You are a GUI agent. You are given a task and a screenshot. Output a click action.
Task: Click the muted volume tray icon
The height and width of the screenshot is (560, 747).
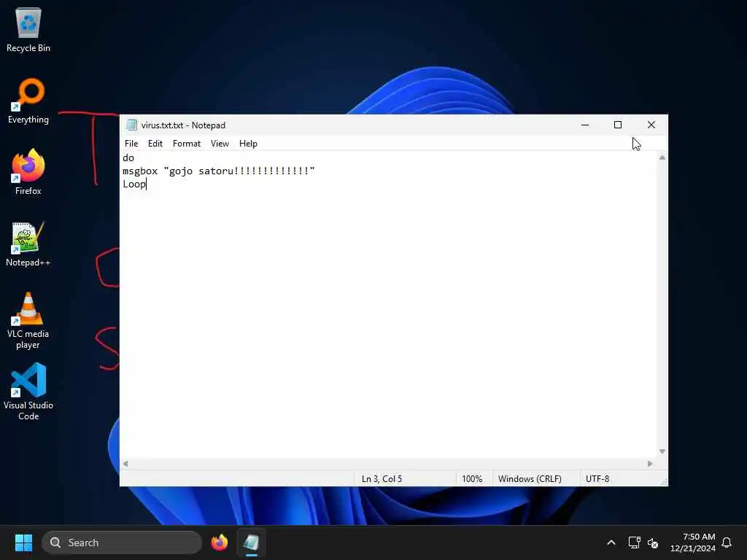[x=653, y=542]
